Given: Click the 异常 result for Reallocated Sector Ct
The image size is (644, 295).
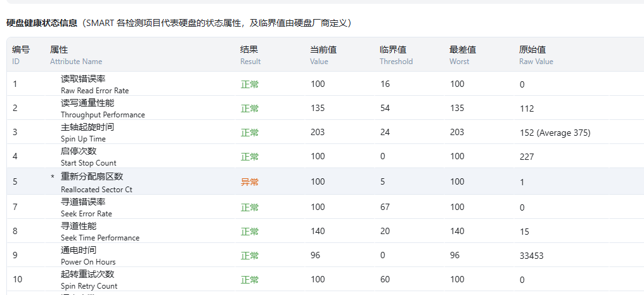Looking at the screenshot, I should tap(250, 182).
